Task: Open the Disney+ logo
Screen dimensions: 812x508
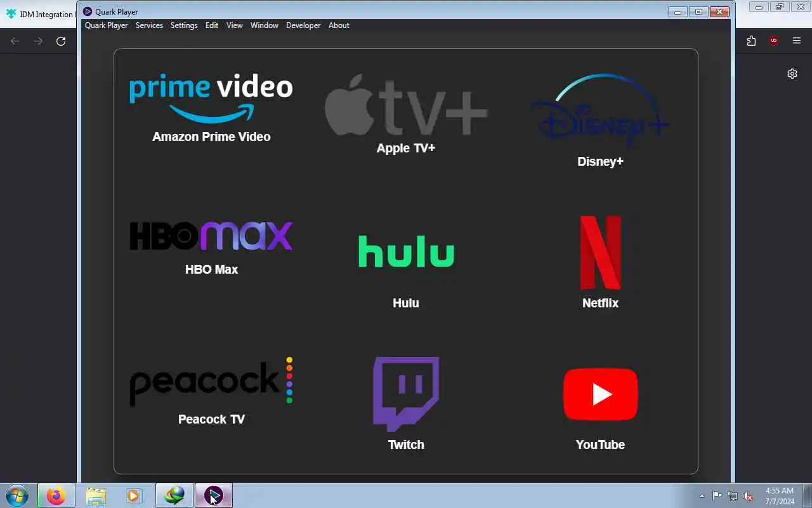Action: tap(600, 111)
